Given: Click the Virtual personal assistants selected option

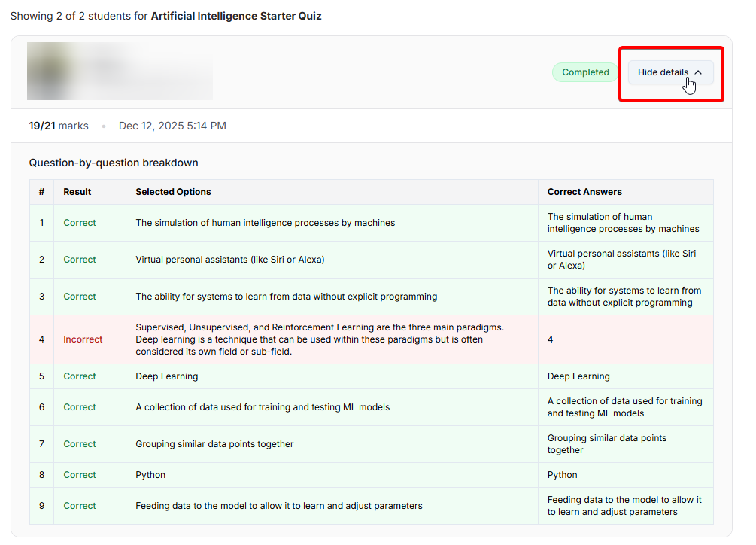Looking at the screenshot, I should click(x=229, y=260).
